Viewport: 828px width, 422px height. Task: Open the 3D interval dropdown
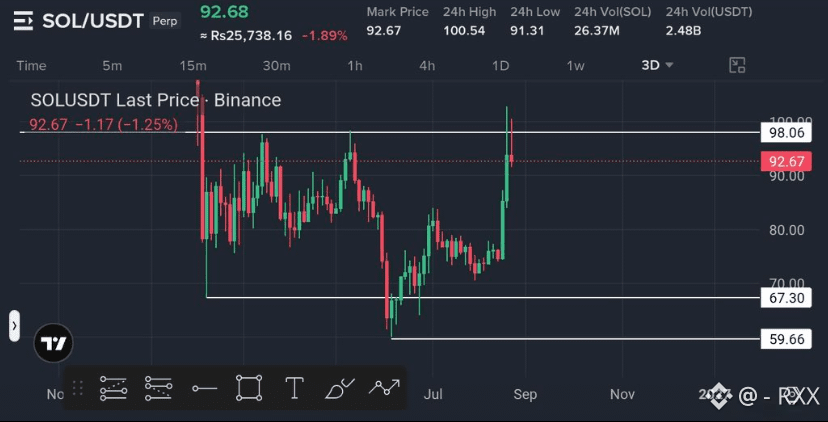(x=657, y=65)
